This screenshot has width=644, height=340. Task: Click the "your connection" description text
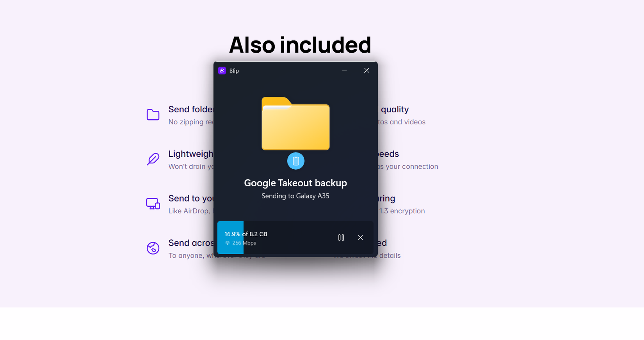tap(412, 166)
